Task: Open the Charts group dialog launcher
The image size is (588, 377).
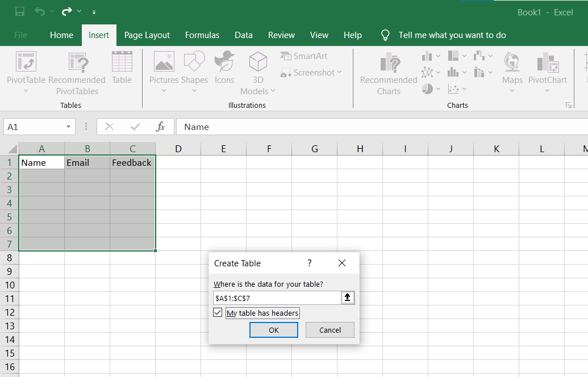Action: pyautogui.click(x=569, y=105)
